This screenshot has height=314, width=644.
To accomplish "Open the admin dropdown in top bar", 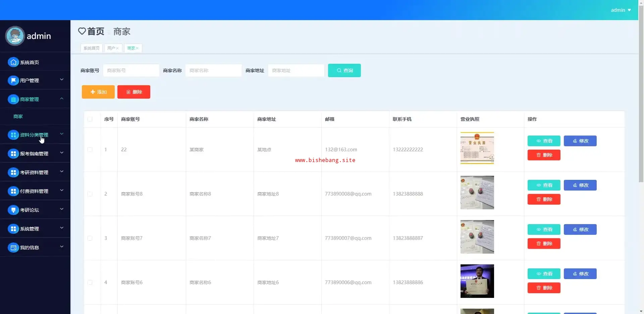I will (621, 10).
